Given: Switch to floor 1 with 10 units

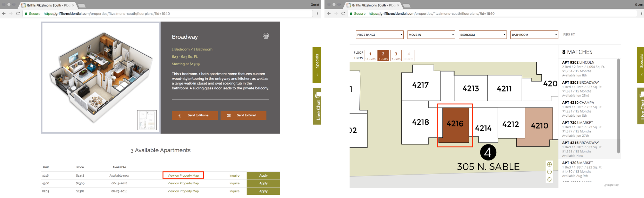Looking at the screenshot, I should coord(370,55).
